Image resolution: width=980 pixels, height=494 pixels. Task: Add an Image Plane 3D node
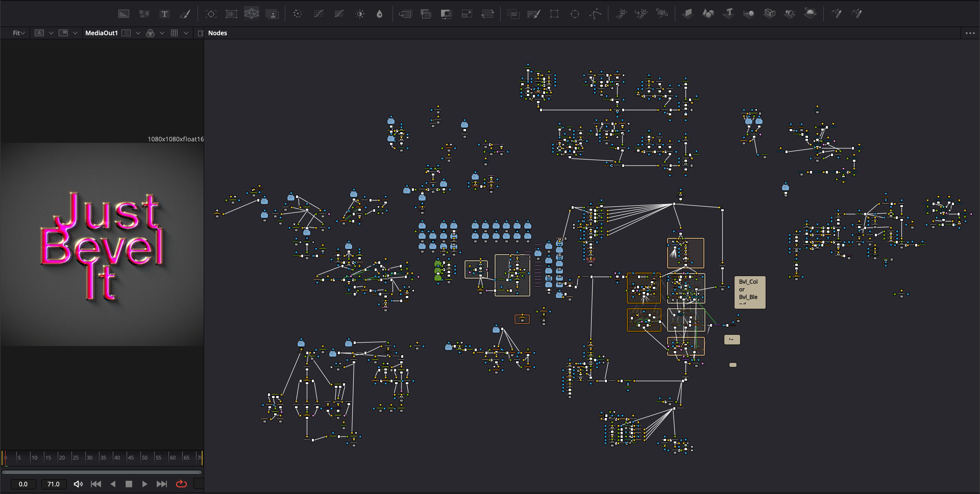click(x=688, y=14)
